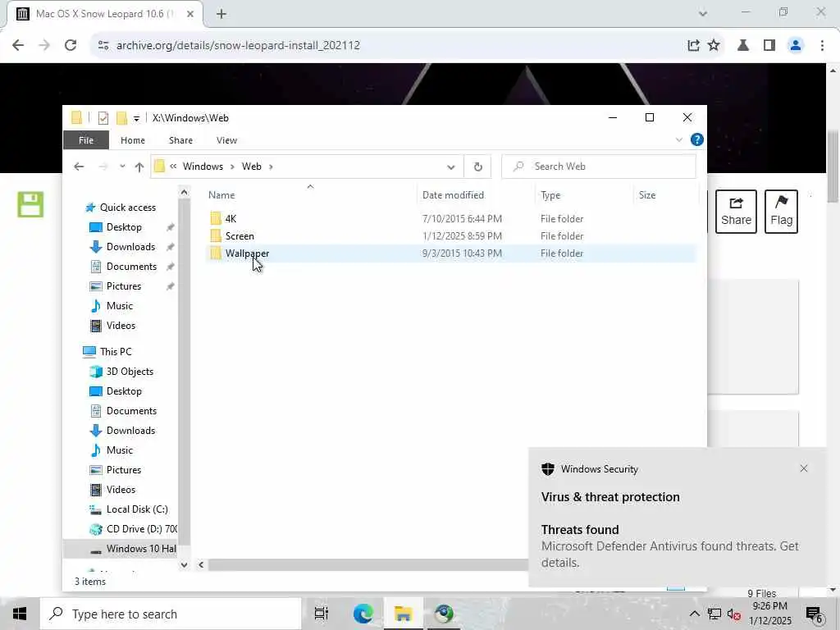Click the Flag button on archive.org page
This screenshot has height=630, width=840.
[781, 211]
